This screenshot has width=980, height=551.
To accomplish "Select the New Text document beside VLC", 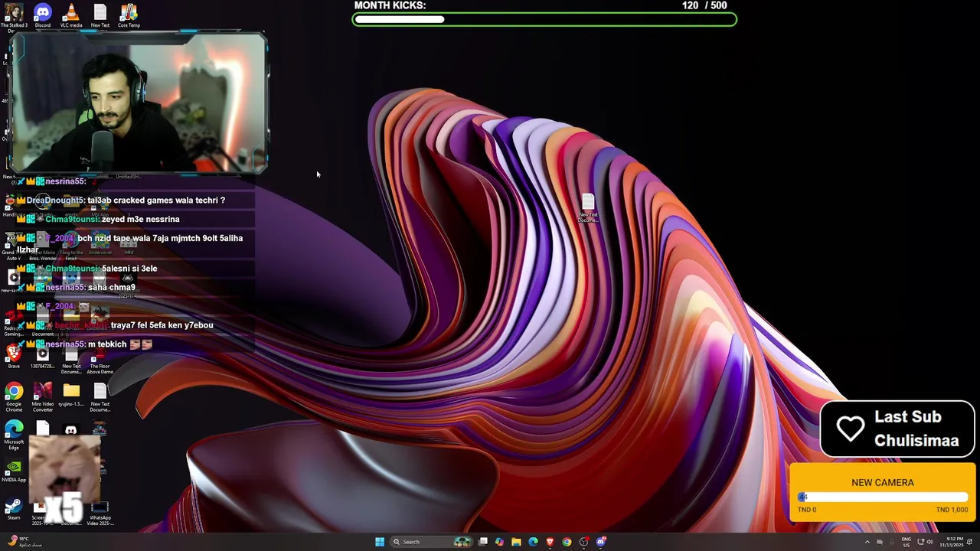I will click(x=100, y=16).
